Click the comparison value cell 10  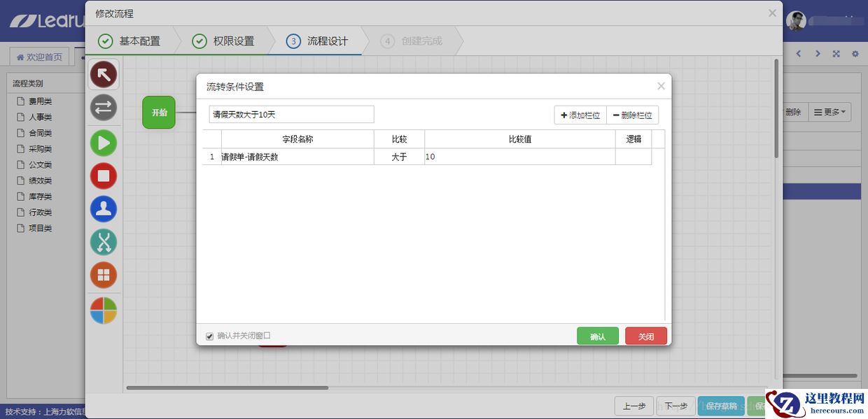pos(520,157)
